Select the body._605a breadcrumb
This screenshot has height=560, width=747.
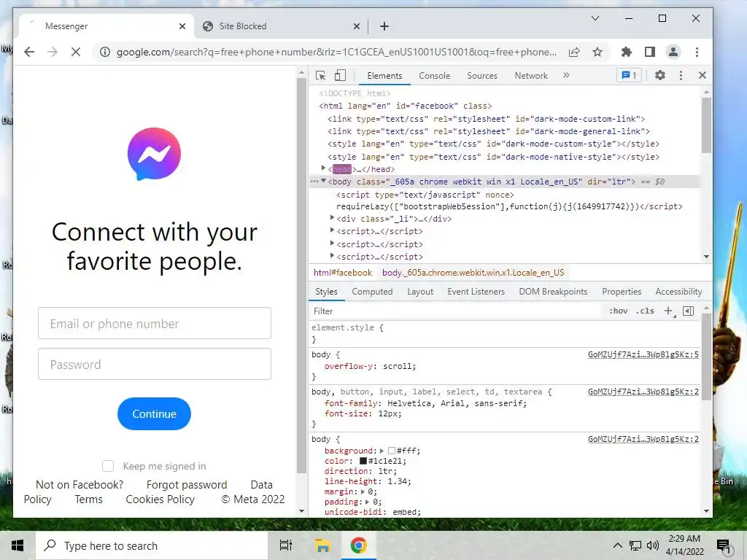coord(473,273)
